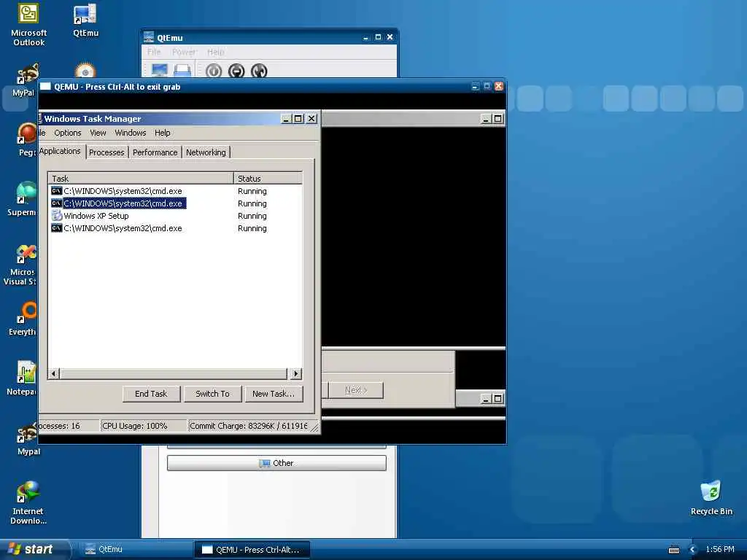747x560 pixels.
Task: Select the first cmd.exe task row
Action: (175, 191)
